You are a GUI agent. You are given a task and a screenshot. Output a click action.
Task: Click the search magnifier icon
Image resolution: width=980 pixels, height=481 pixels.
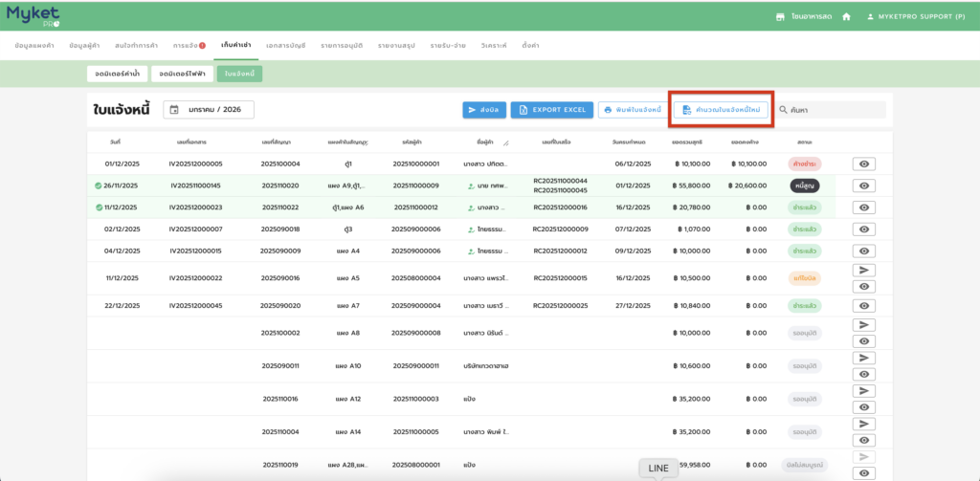point(783,110)
